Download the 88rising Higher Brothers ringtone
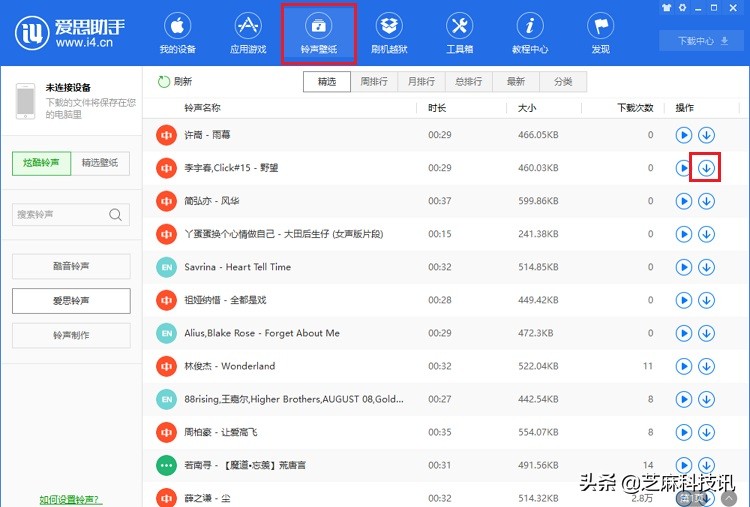750x507 pixels. click(x=706, y=399)
